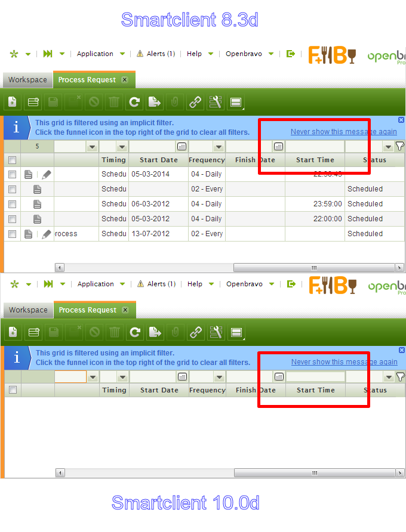Viewport: 406px width, 532px height.
Task: Click Start Time filter field in the lower grid
Action: (x=315, y=377)
